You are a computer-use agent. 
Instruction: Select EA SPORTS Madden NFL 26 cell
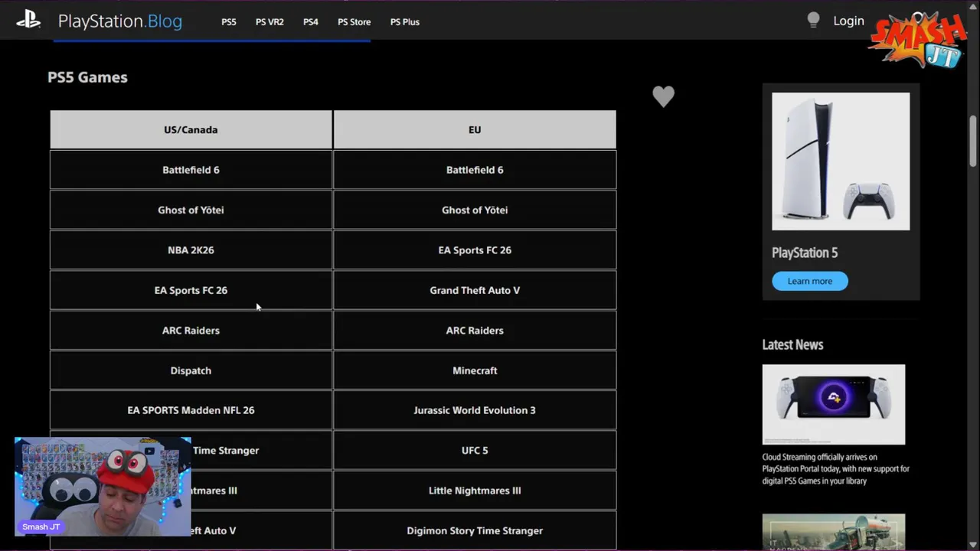coord(191,410)
